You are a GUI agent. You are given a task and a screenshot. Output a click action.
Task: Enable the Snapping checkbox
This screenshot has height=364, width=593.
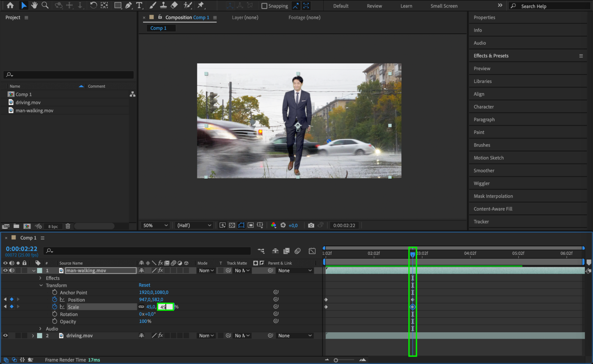coord(264,6)
